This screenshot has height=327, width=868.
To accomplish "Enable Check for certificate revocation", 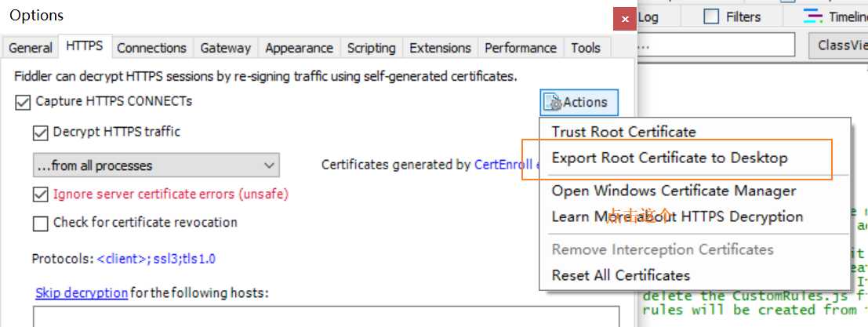I will click(41, 223).
